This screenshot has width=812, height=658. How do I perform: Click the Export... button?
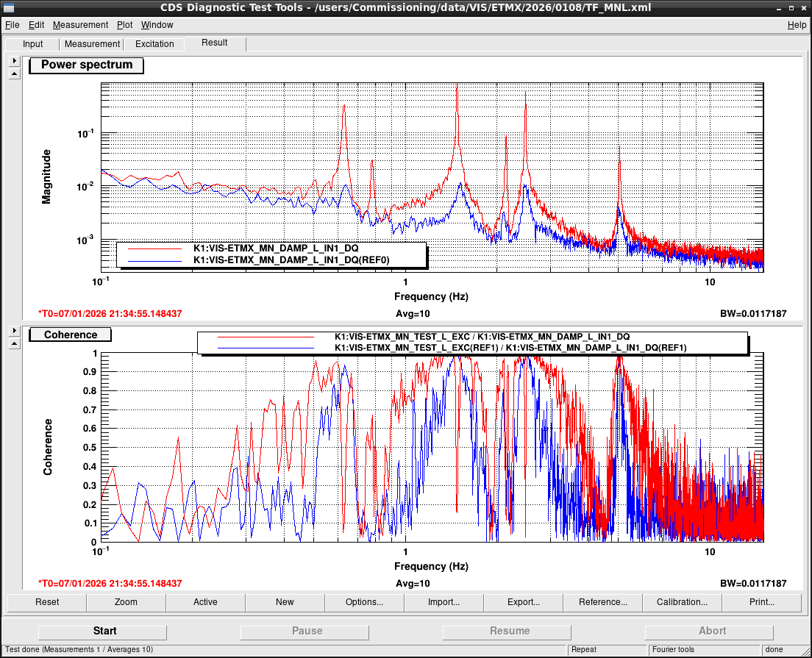click(x=523, y=602)
